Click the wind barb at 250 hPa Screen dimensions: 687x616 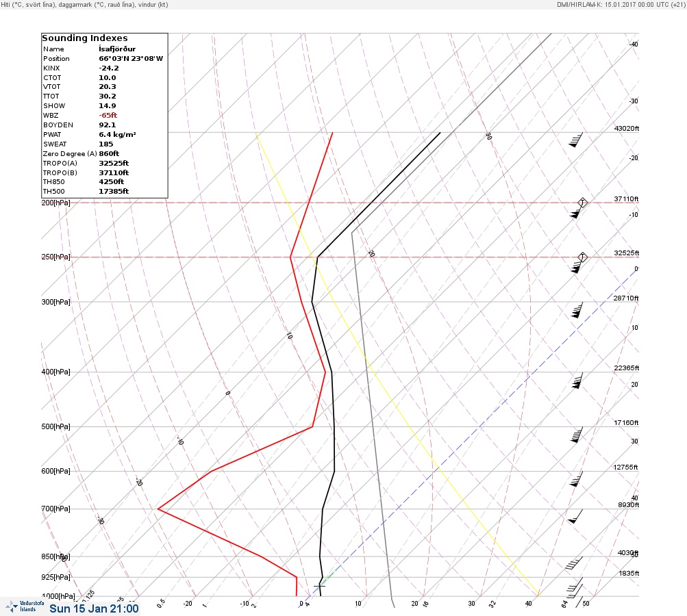tap(578, 265)
